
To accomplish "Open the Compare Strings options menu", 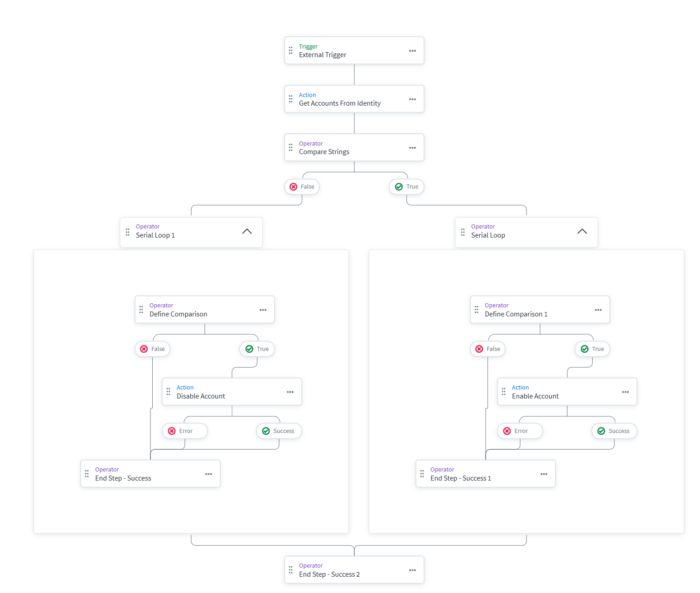I will pyautogui.click(x=412, y=148).
